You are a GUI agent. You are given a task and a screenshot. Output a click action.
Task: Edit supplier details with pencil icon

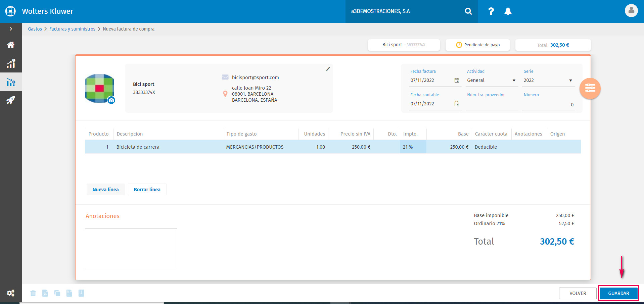click(x=328, y=69)
